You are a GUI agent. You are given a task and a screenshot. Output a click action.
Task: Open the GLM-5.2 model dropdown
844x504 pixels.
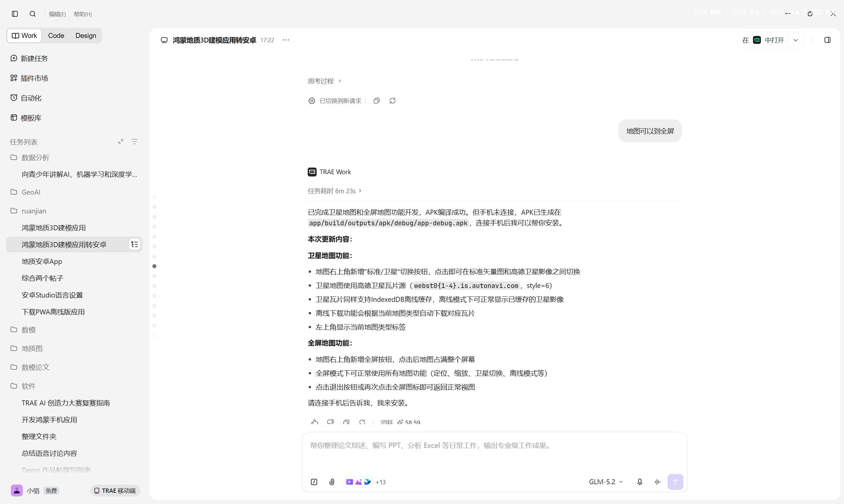606,482
